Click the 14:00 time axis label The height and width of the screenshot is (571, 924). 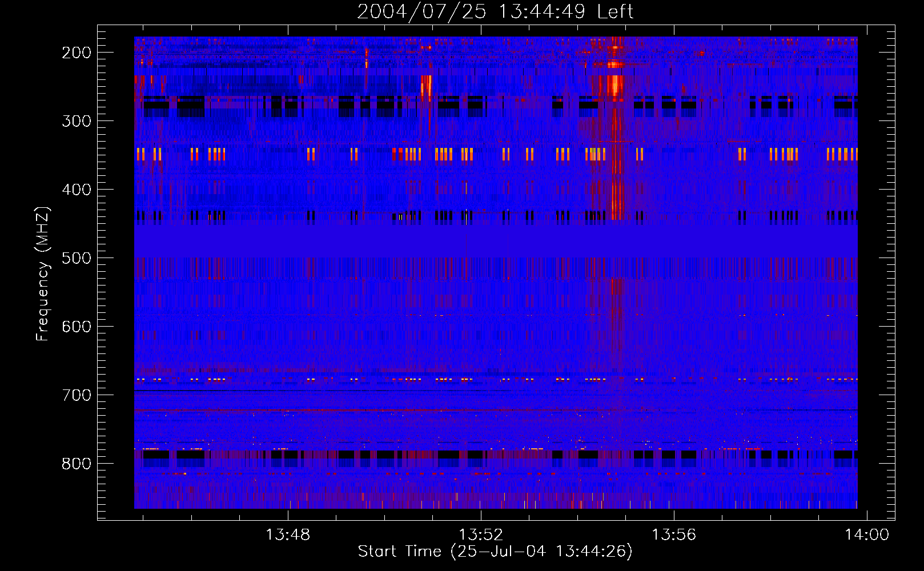(x=867, y=534)
